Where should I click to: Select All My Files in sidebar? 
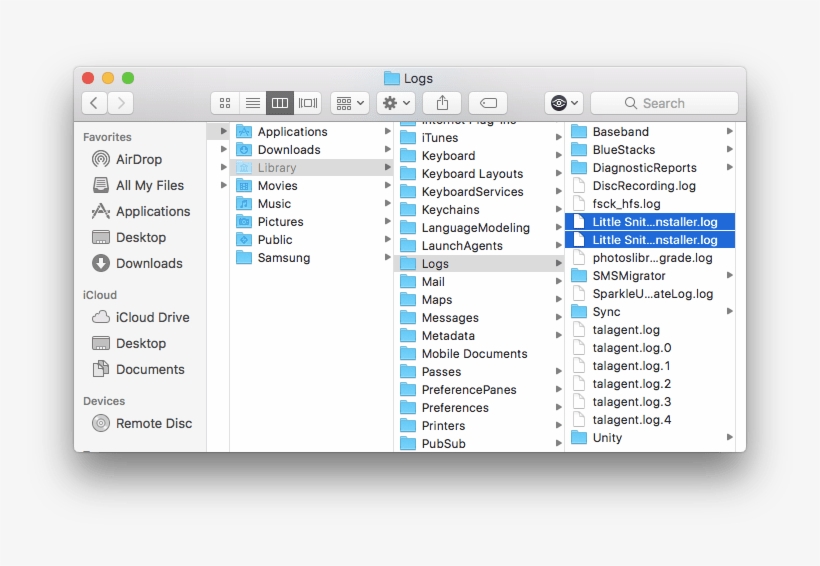[138, 185]
